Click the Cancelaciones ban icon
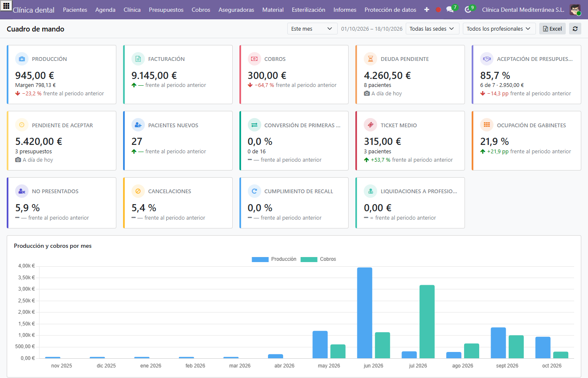Viewport: 588px width, 378px height. [138, 191]
